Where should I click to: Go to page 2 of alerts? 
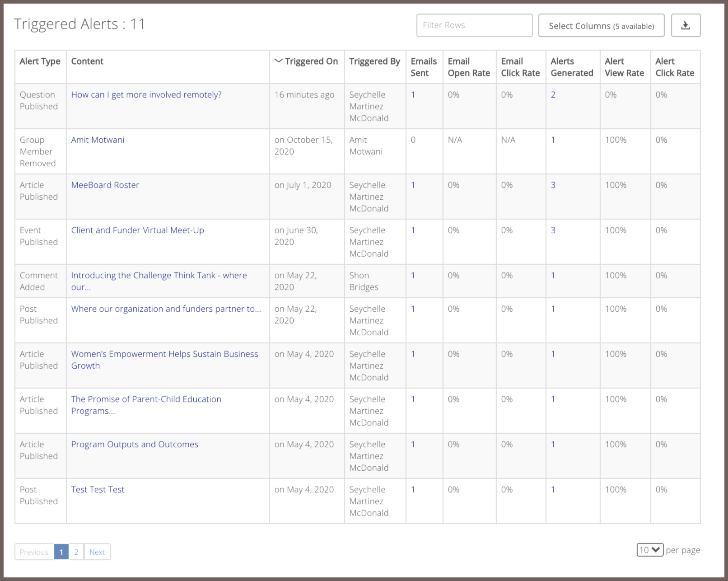76,552
